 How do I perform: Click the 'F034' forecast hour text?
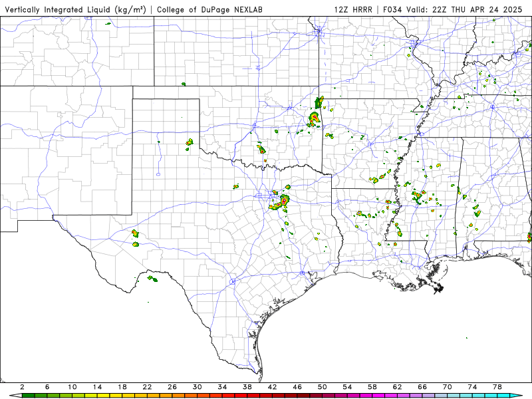392,9
